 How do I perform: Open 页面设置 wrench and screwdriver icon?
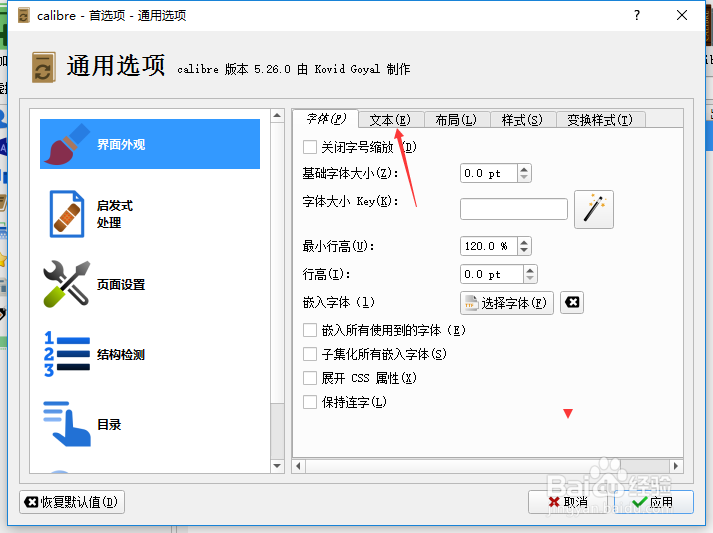(66, 284)
